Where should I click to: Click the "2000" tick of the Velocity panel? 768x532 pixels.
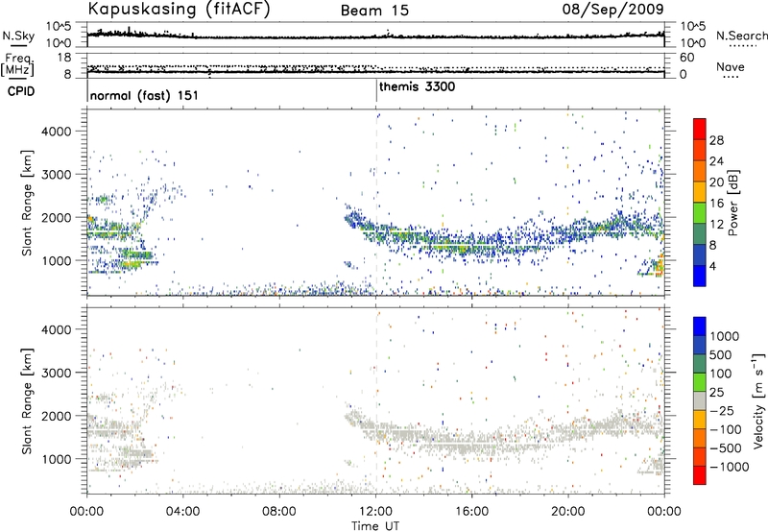pos(57,416)
